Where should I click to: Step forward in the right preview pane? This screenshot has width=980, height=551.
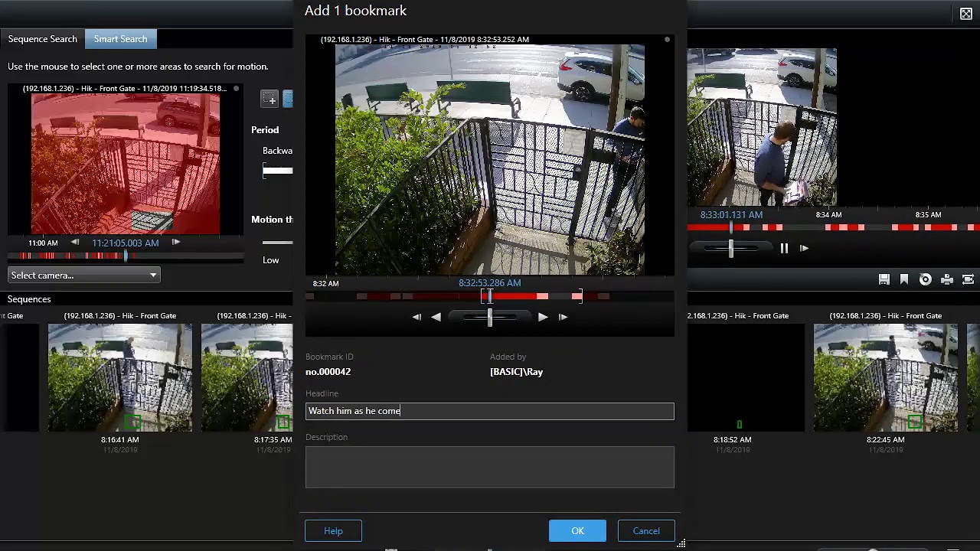coord(804,248)
